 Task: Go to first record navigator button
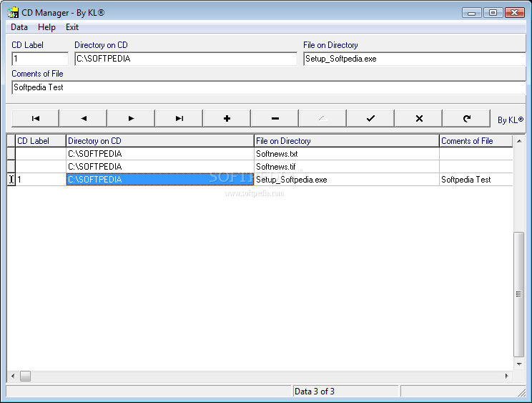pos(35,118)
